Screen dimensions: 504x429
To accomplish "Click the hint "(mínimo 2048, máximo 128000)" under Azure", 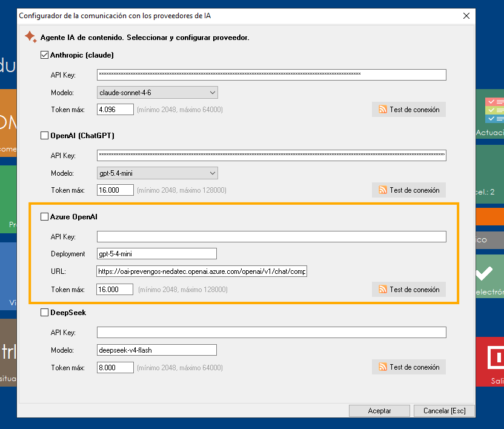I will (x=183, y=290).
